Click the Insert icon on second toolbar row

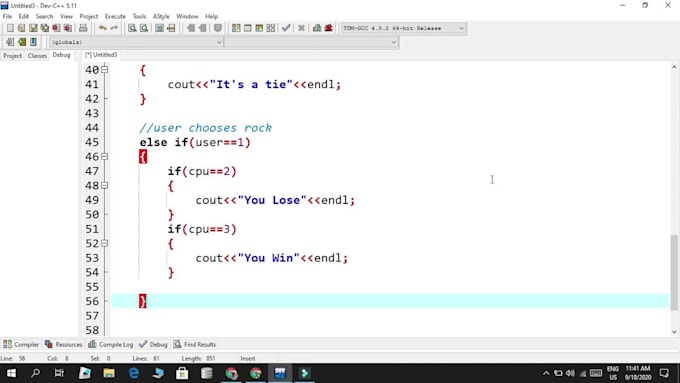[x=10, y=42]
